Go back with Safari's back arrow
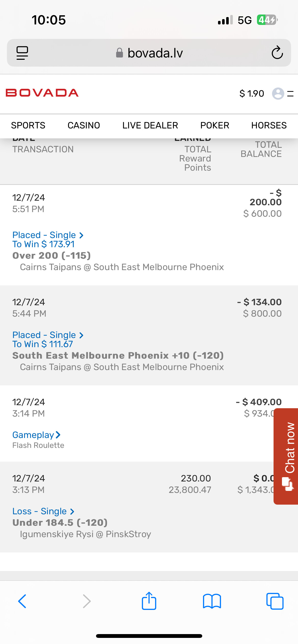The height and width of the screenshot is (644, 298). pos(22,601)
